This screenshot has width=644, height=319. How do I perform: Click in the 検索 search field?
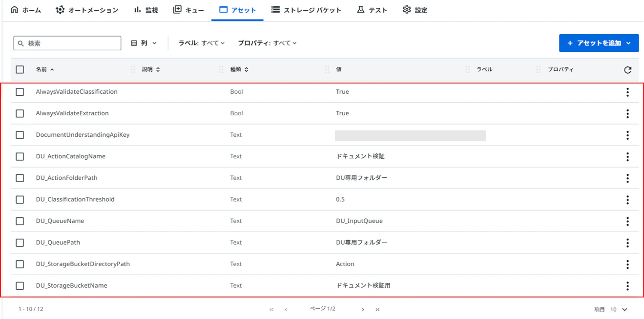point(67,43)
